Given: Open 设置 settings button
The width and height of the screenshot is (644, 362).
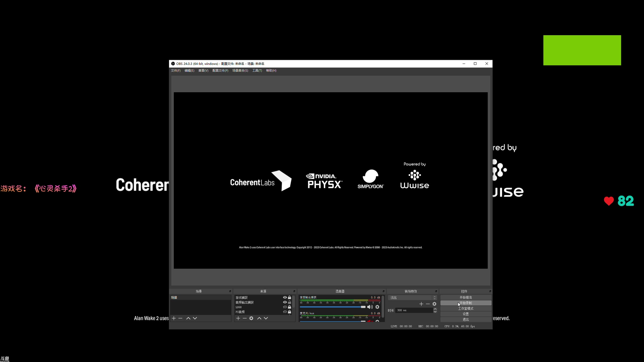Looking at the screenshot, I should coord(466,314).
